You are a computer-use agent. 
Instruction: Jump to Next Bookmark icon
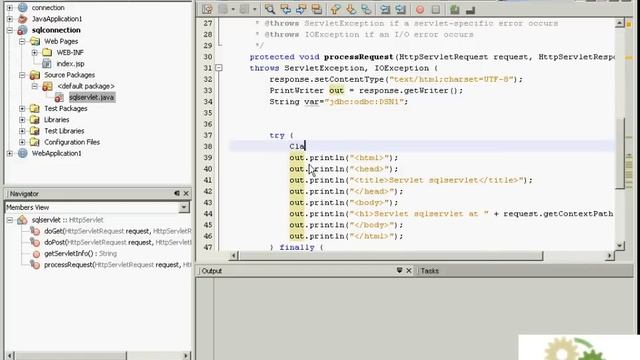351,9
